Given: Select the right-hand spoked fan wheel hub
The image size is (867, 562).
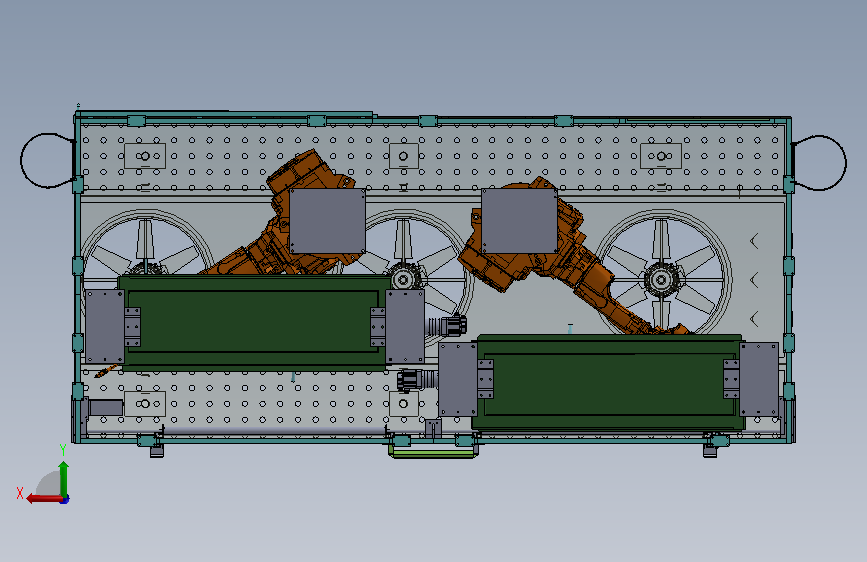Looking at the screenshot, I should click(x=661, y=279).
